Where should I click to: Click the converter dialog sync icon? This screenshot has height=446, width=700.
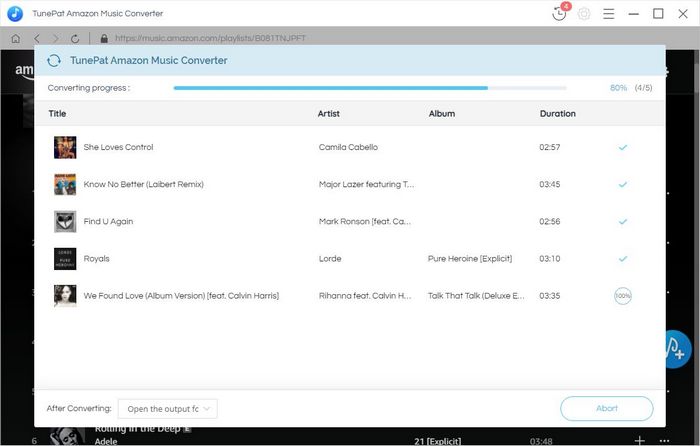pos(54,60)
